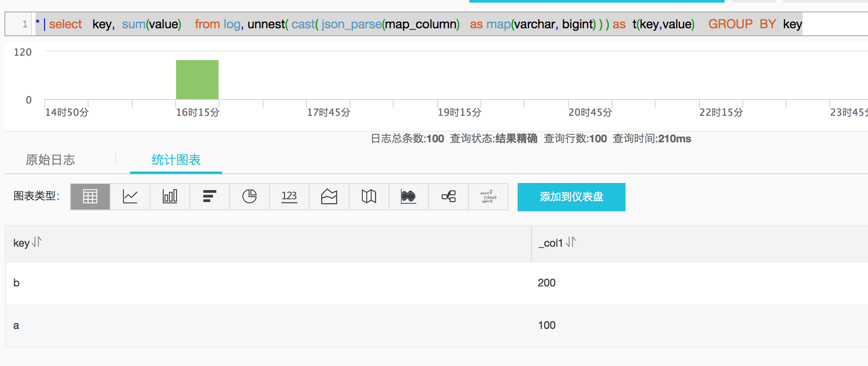This screenshot has width=868, height=366.
Task: Click the value 200 in _col1
Action: click(x=547, y=283)
